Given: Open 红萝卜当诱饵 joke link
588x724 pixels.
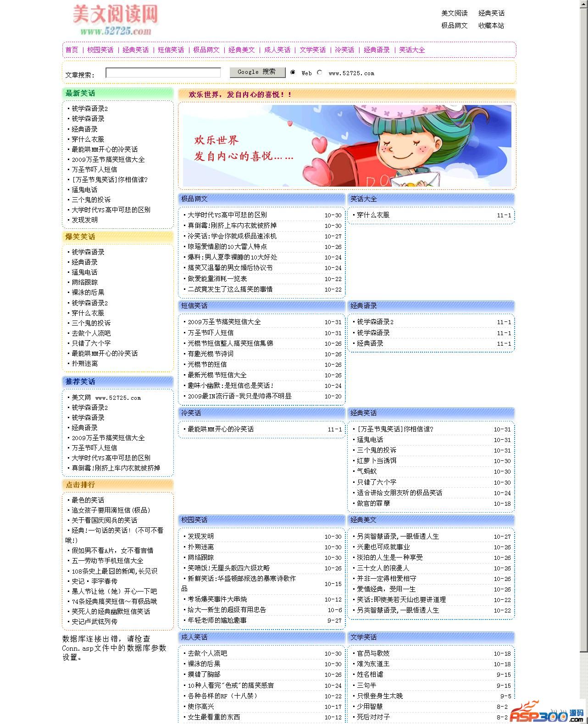Looking at the screenshot, I should [x=377, y=461].
